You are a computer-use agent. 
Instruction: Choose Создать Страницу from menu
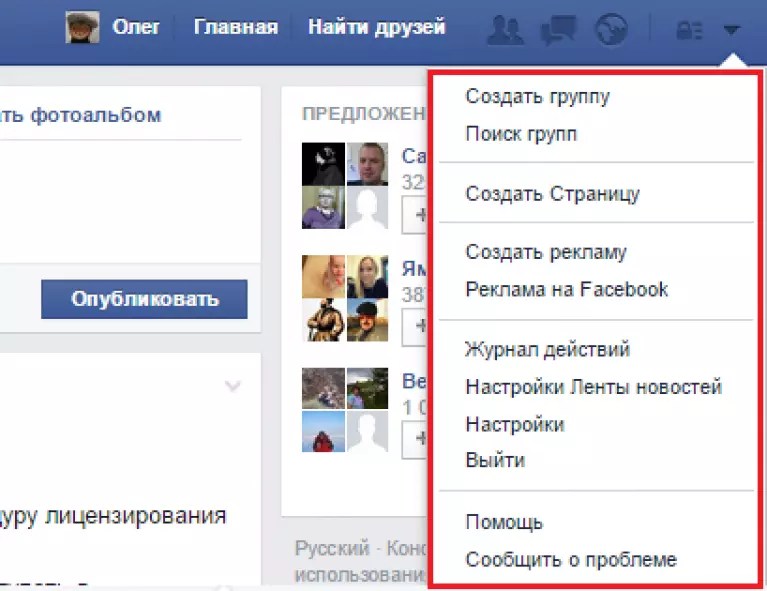tap(552, 194)
